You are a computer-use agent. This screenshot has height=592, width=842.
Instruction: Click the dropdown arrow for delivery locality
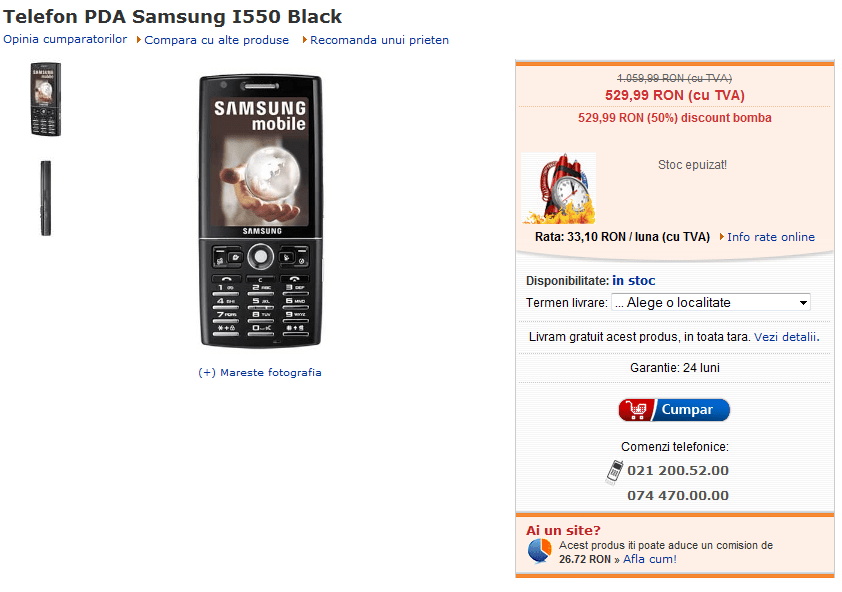[803, 302]
